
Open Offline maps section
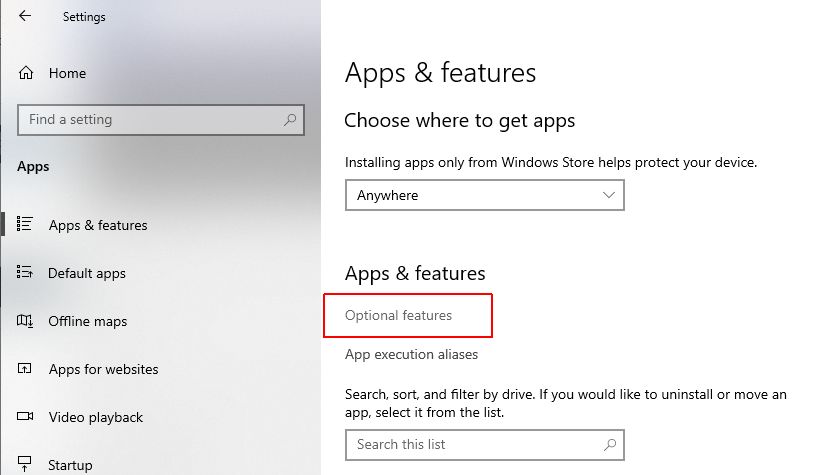point(88,321)
